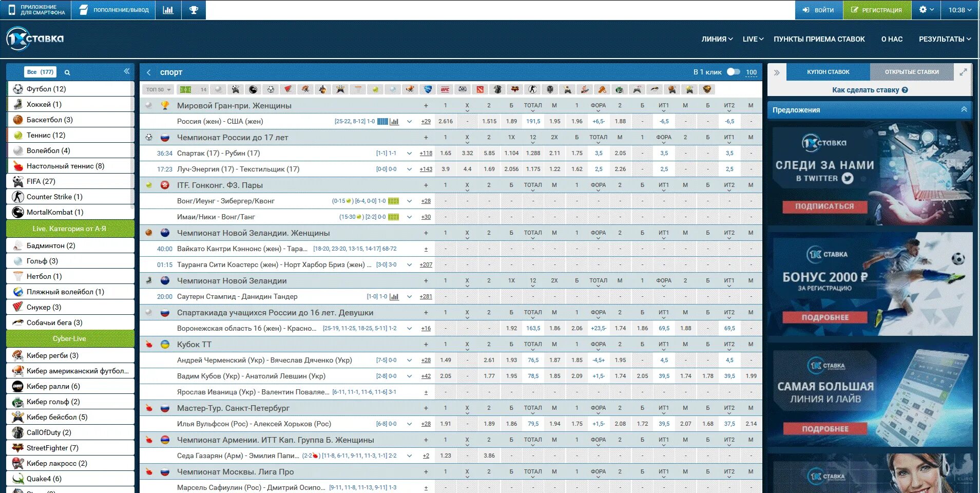Image resolution: width=980 pixels, height=493 pixels.
Task: Expand Мировой Гран-при. Женщины with plus
Action: 426,106
